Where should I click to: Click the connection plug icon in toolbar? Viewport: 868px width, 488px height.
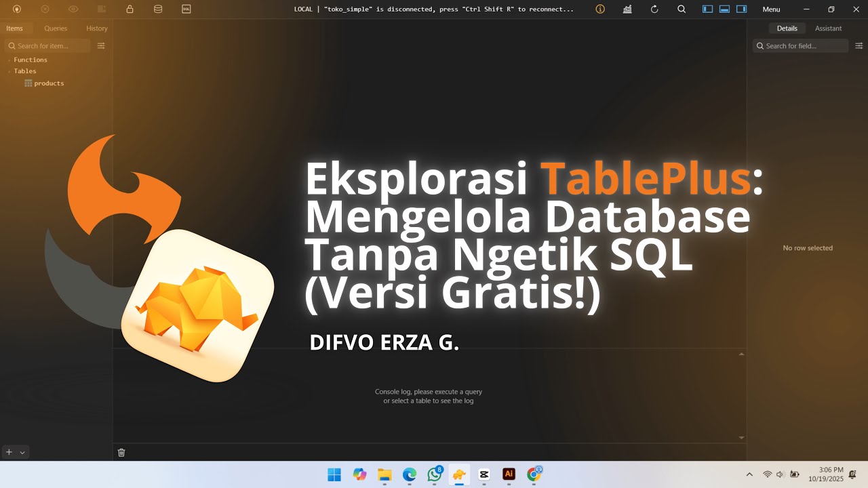click(17, 9)
